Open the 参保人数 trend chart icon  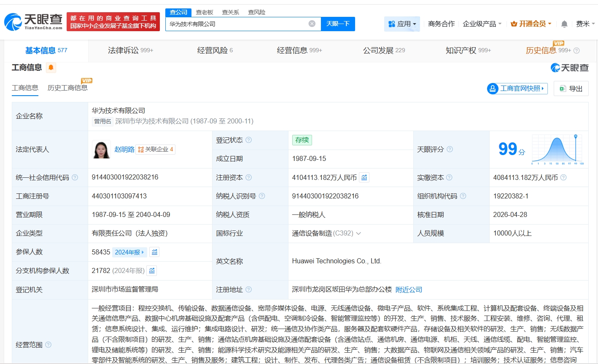(x=154, y=252)
